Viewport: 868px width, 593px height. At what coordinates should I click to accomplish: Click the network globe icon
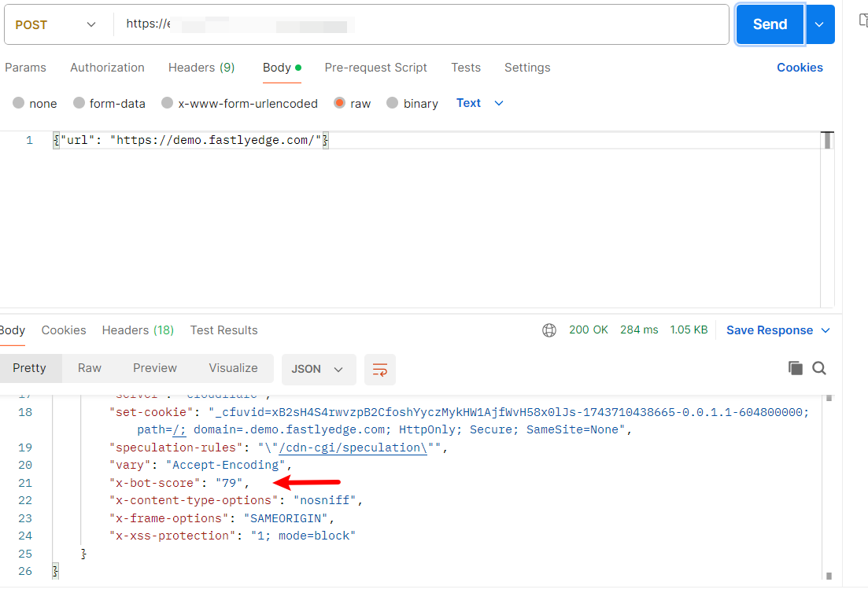pyautogui.click(x=549, y=330)
